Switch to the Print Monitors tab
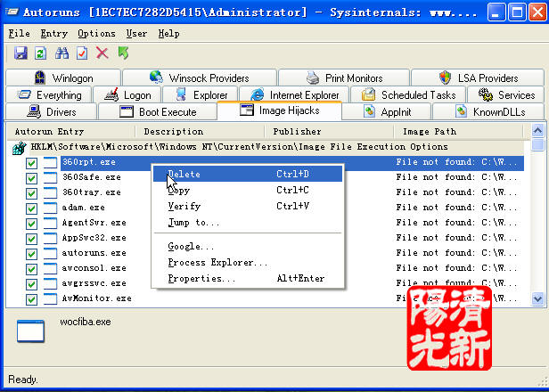549x392 pixels. point(344,78)
